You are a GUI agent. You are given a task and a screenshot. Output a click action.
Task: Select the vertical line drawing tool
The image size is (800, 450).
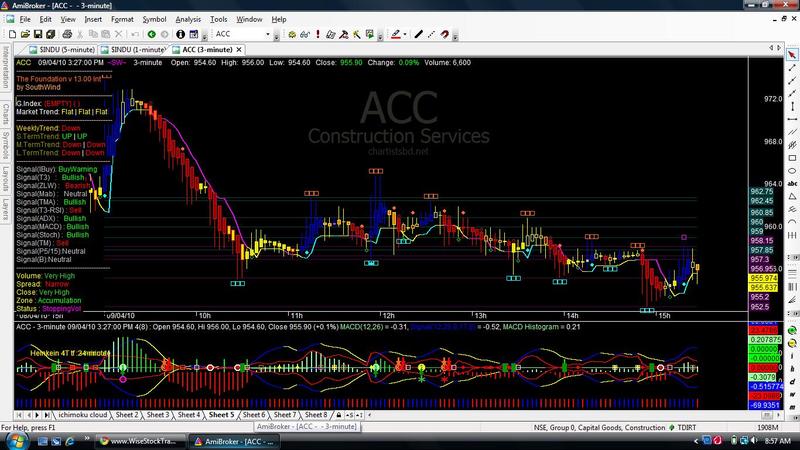(x=792, y=106)
